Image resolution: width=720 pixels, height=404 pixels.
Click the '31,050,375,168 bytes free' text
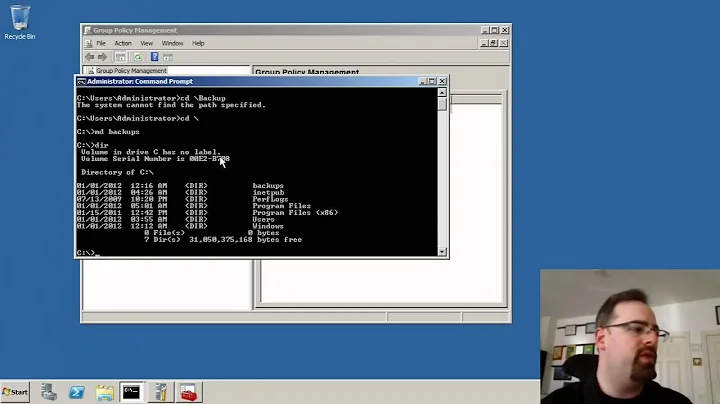[245, 240]
